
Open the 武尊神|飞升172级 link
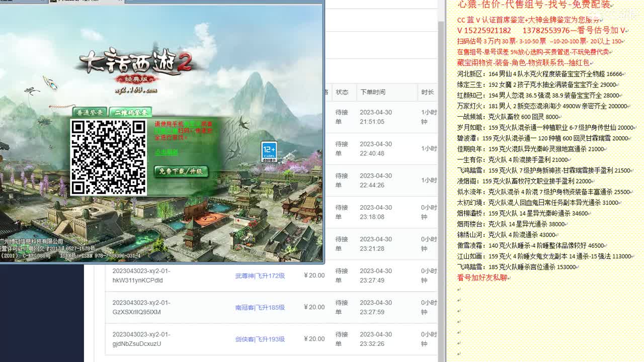260,276
